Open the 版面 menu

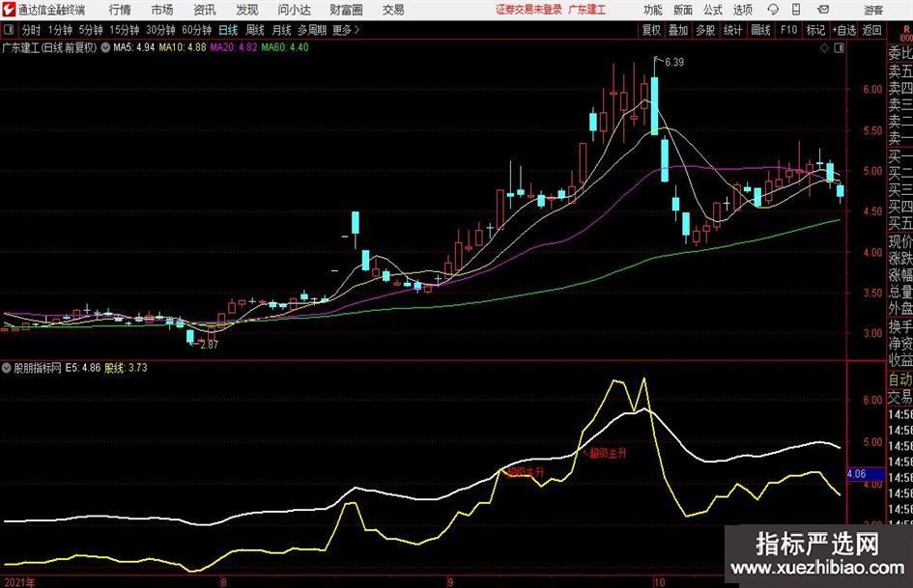click(x=682, y=10)
